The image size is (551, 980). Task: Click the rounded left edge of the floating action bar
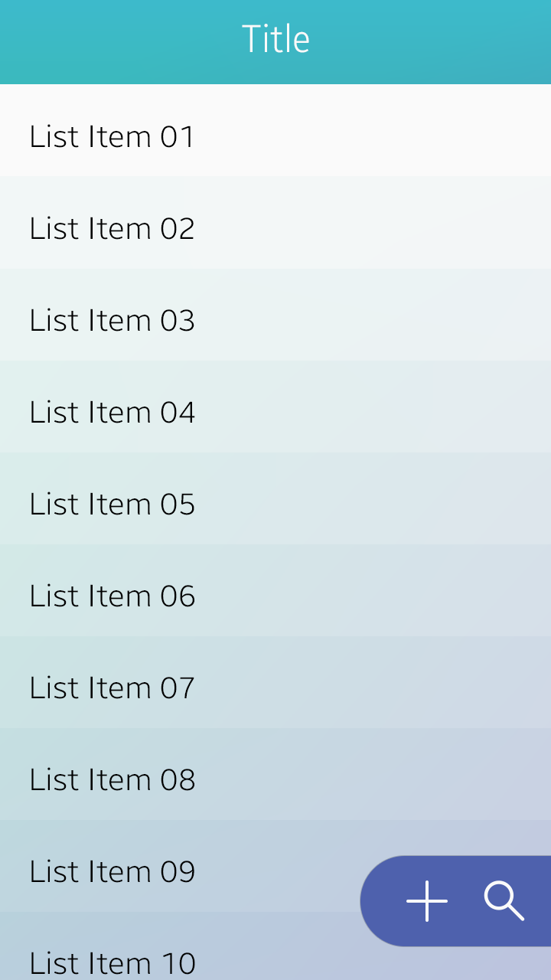coord(375,901)
